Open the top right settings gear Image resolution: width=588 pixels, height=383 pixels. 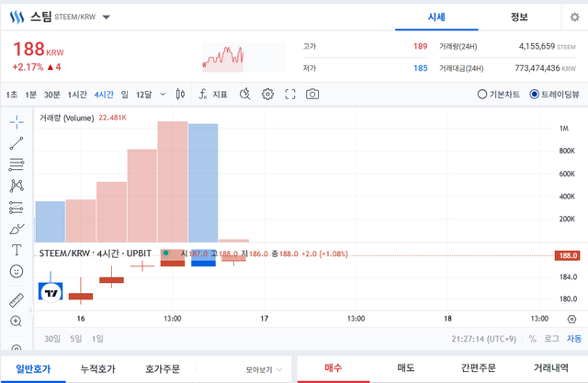coord(574,17)
